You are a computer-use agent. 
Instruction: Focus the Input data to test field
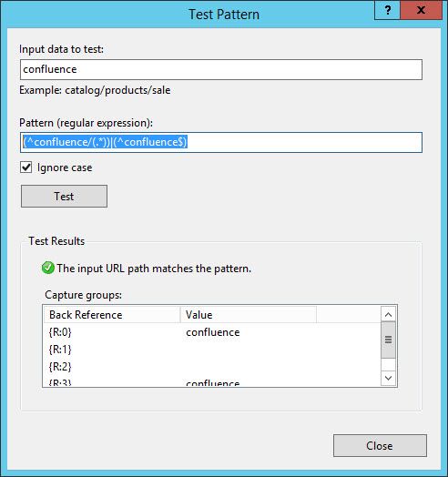pos(221,70)
